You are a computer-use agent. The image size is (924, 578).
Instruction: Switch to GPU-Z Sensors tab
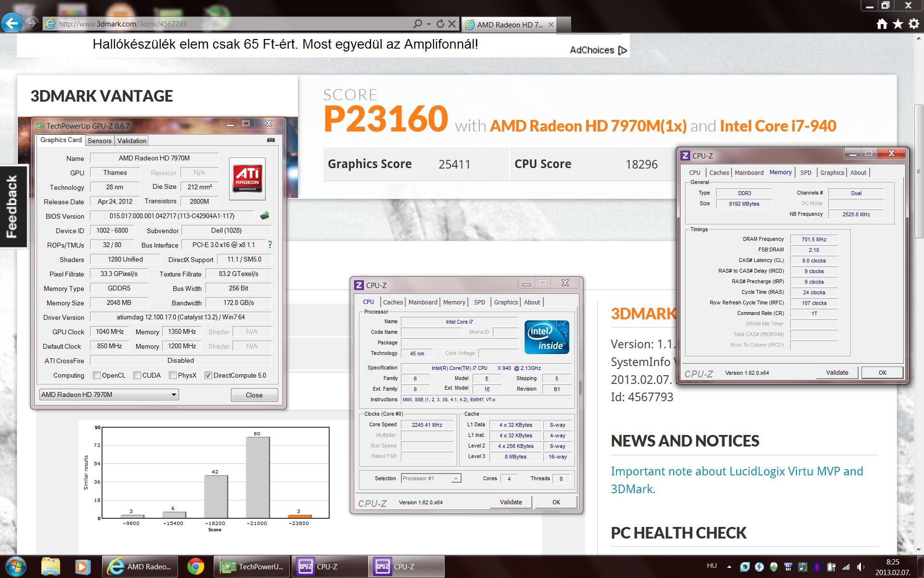[x=100, y=141]
